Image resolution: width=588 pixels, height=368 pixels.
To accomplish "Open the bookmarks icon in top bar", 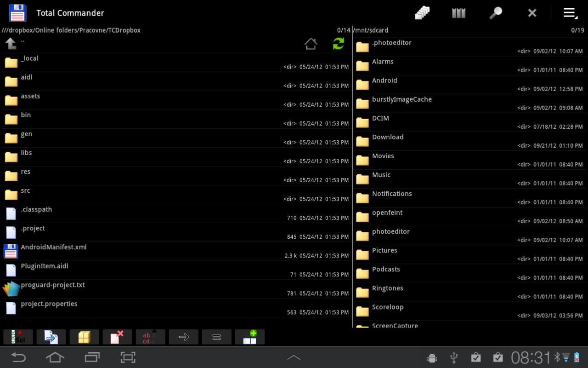I will pos(459,13).
